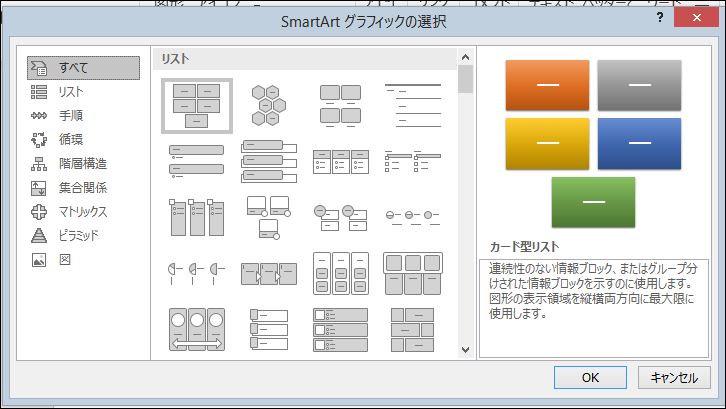Image resolution: width=726 pixels, height=409 pixels.
Task: Select three picture rows with bullets layout
Action: click(341, 329)
